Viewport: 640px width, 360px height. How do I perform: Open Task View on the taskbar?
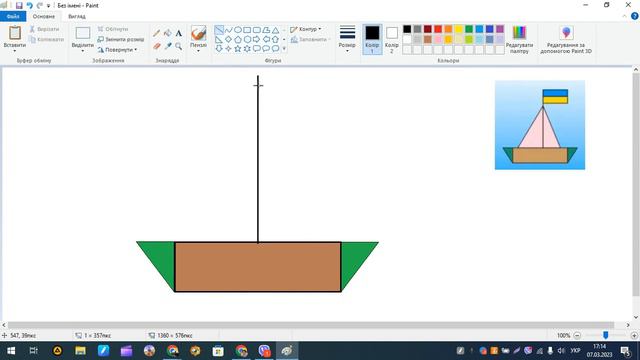[x=34, y=351]
